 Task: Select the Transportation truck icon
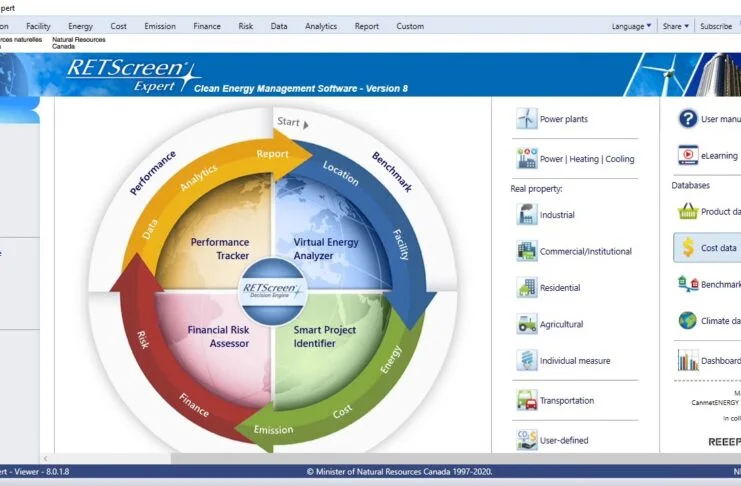pyautogui.click(x=526, y=400)
